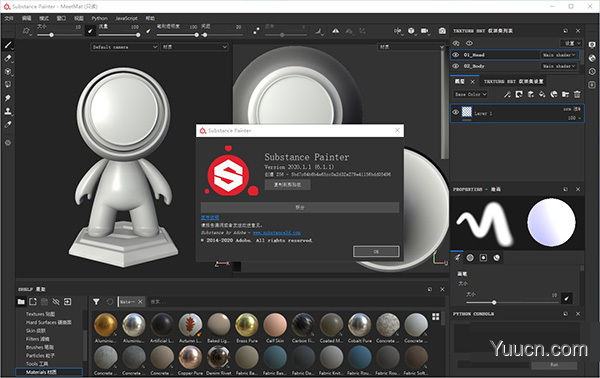Screen dimensions: 600x378
Task: Open the Default camera dropdown
Action: pos(124,47)
